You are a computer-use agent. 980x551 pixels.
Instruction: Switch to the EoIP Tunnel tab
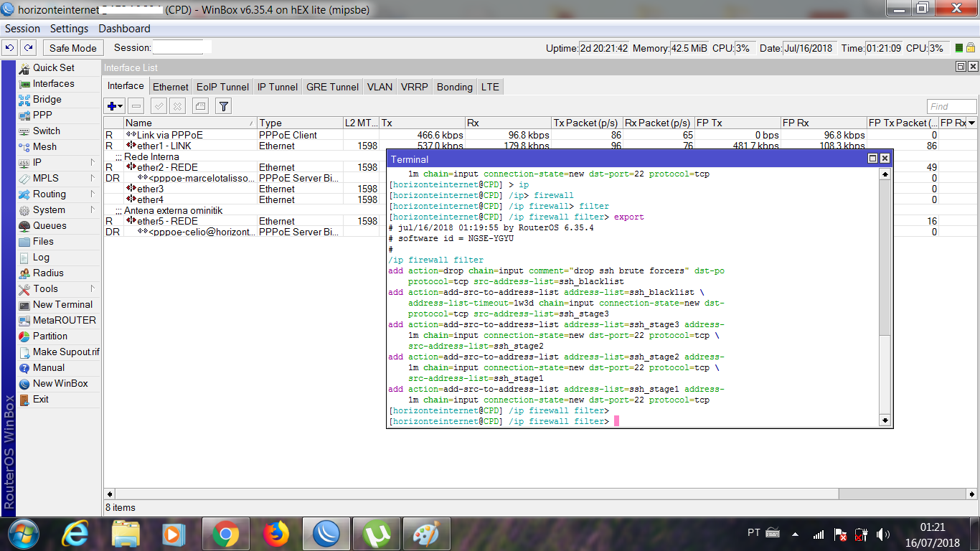[x=222, y=87]
